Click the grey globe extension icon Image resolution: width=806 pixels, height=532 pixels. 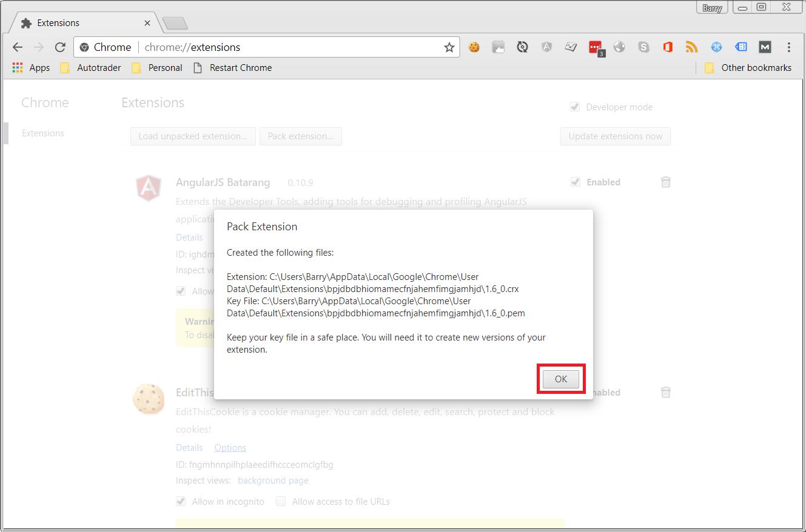pos(619,47)
